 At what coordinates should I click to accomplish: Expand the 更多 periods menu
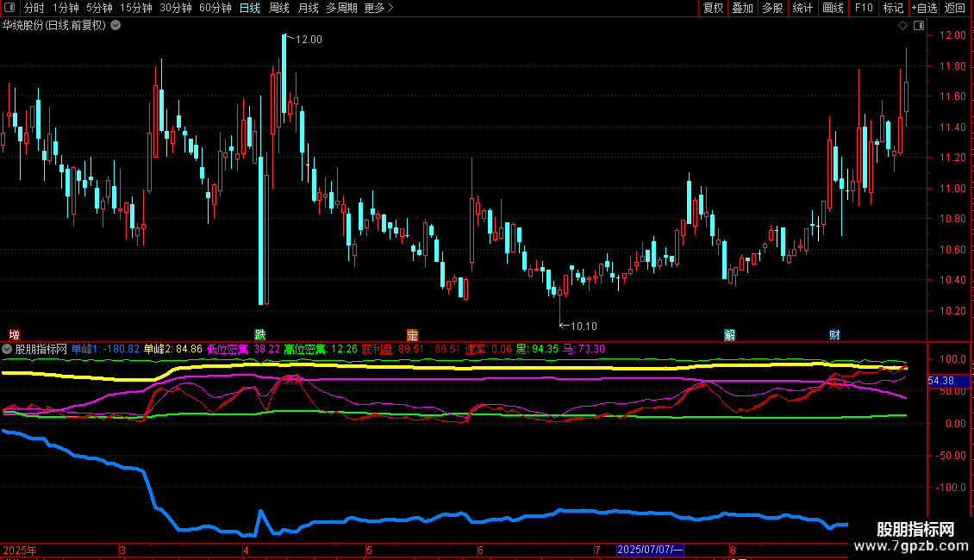pyautogui.click(x=378, y=8)
